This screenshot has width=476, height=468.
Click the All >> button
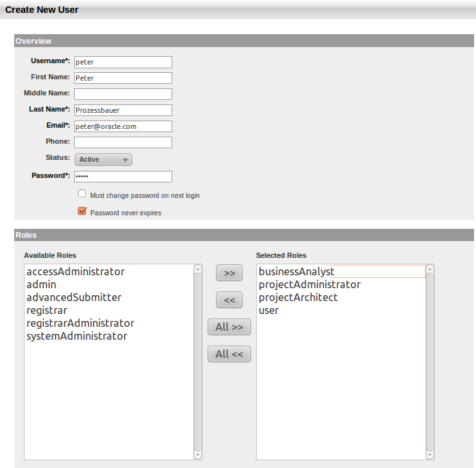pos(229,327)
